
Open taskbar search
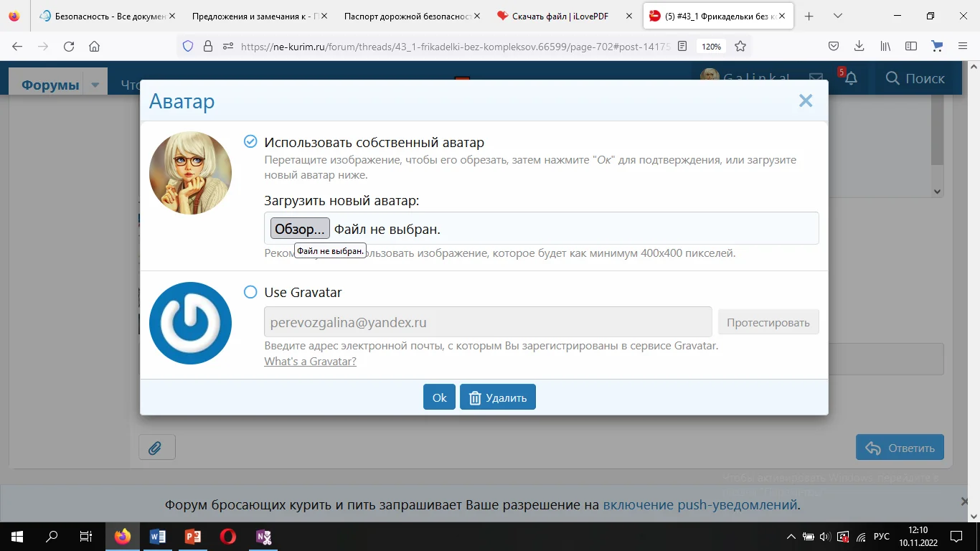(52, 536)
